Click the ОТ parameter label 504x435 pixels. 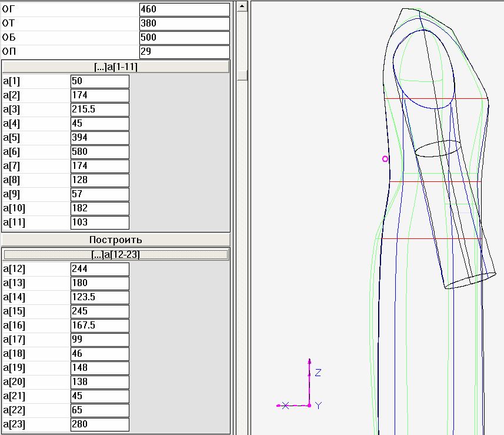tap(9, 24)
